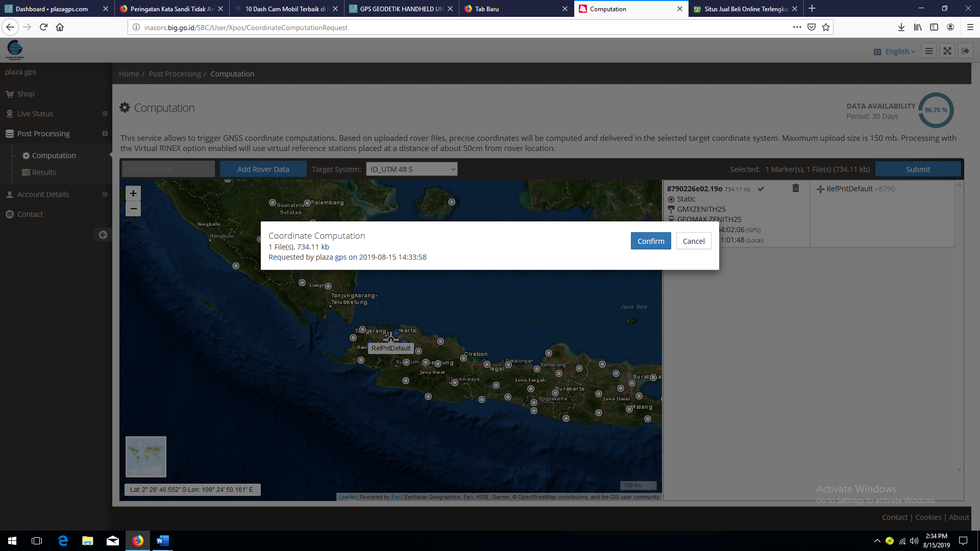Cancel the coordinate computation dialog

click(x=693, y=241)
